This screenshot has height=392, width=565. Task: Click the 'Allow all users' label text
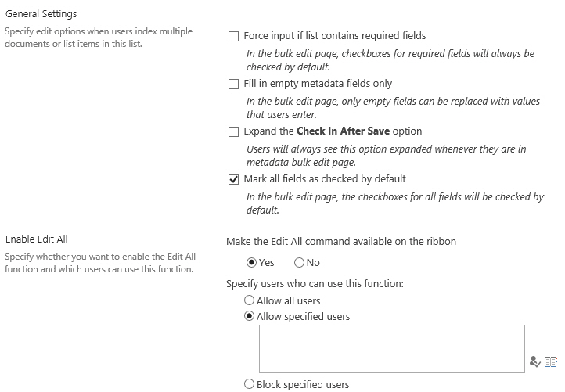pyautogui.click(x=288, y=300)
